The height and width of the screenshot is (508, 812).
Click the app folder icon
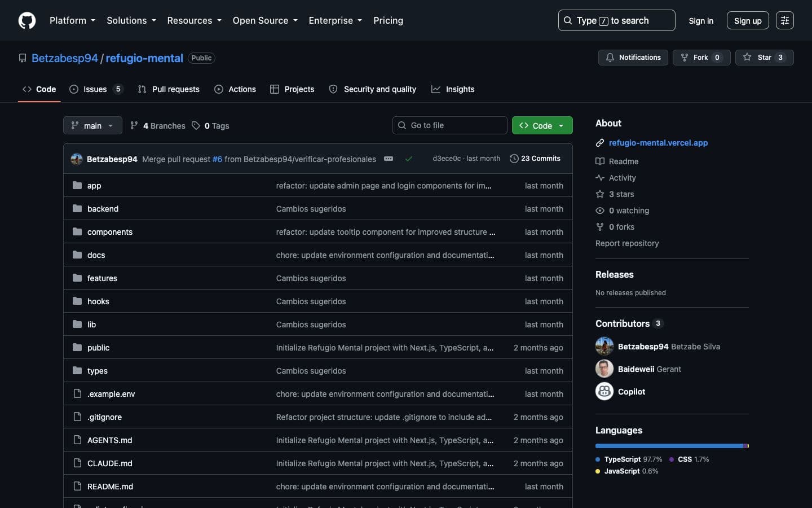coord(77,185)
